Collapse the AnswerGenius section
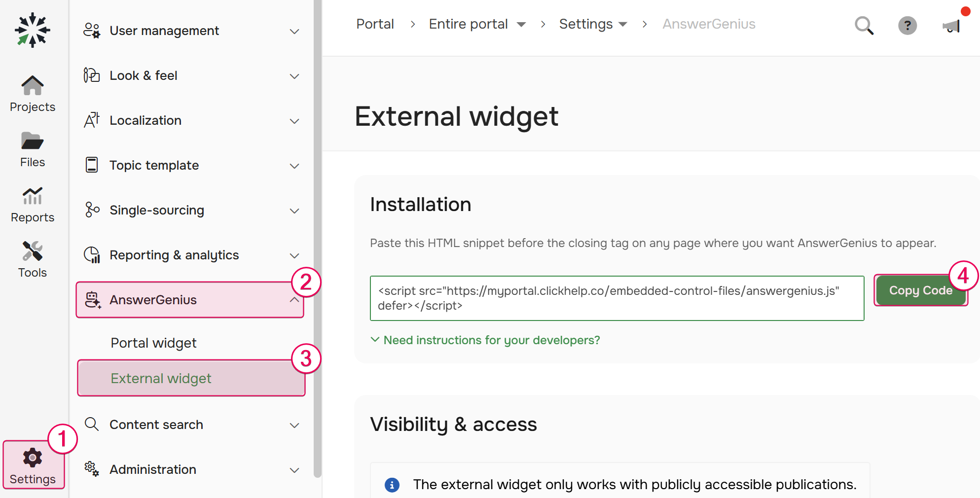Screen dimensions: 980x498 click(294, 299)
